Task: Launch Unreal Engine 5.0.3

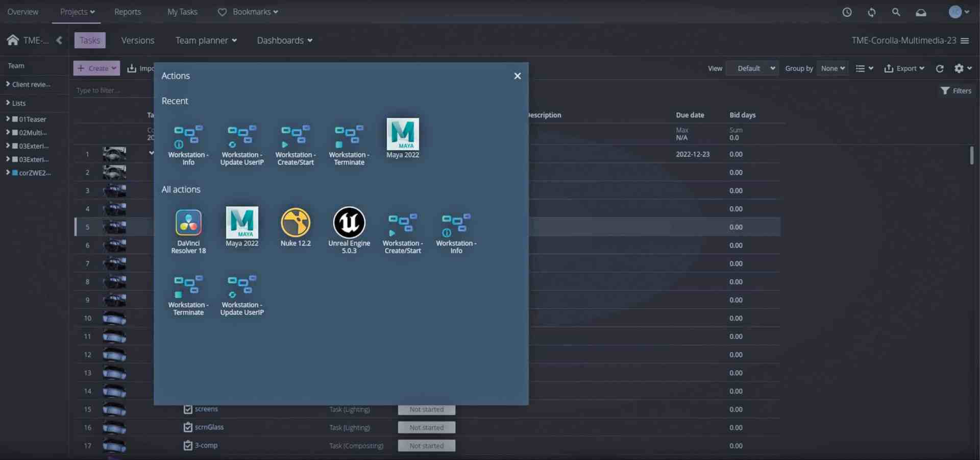Action: point(349,226)
